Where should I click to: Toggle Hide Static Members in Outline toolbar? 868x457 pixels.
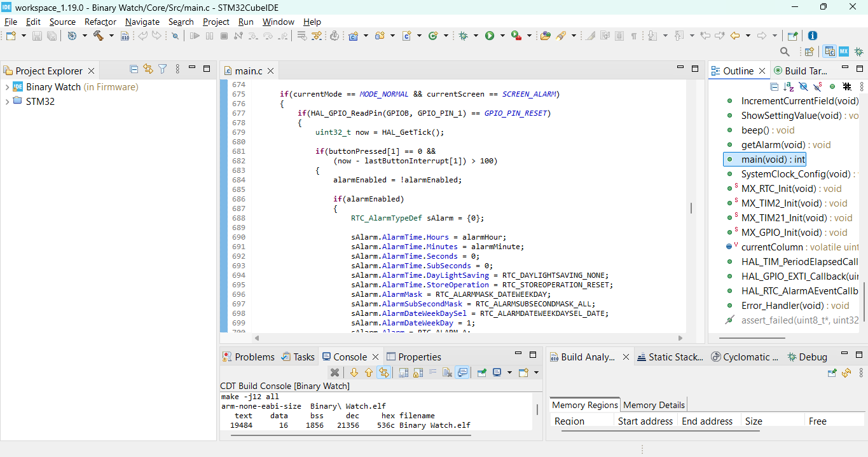tap(817, 86)
